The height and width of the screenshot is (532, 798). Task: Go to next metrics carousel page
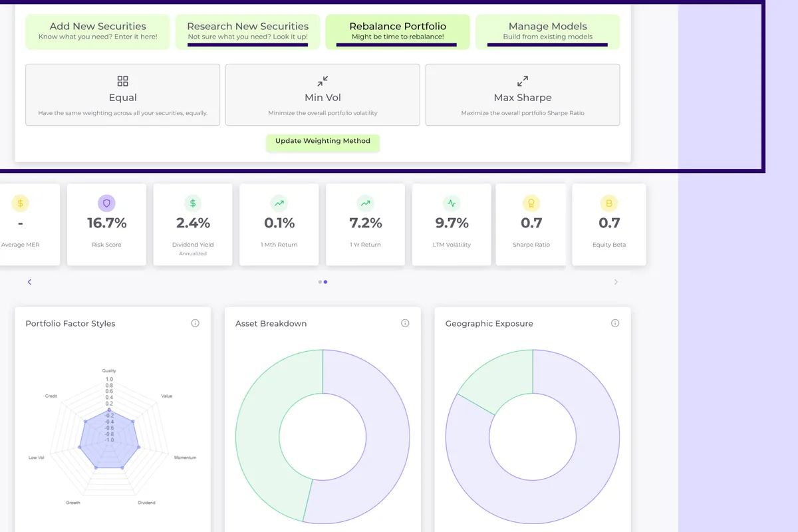pos(616,282)
